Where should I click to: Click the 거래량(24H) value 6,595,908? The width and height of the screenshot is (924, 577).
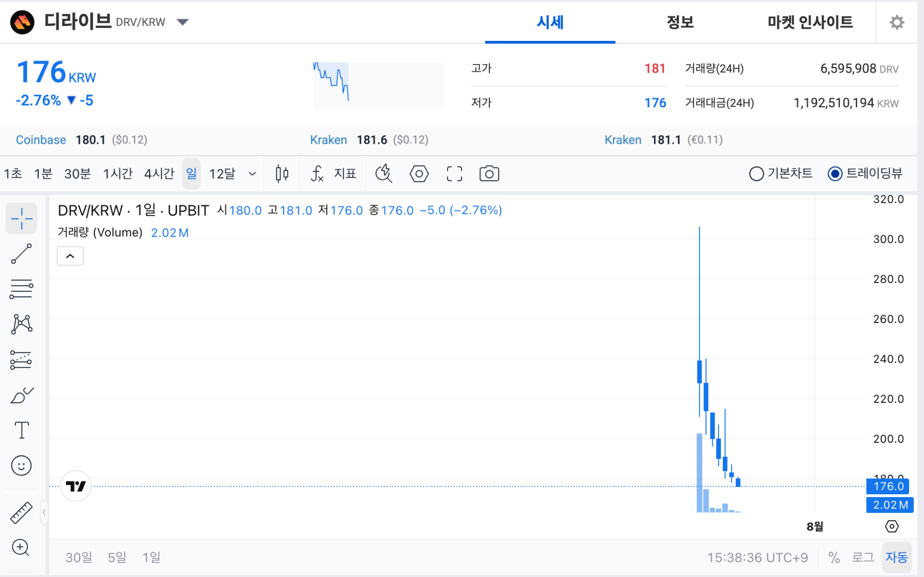click(x=848, y=68)
